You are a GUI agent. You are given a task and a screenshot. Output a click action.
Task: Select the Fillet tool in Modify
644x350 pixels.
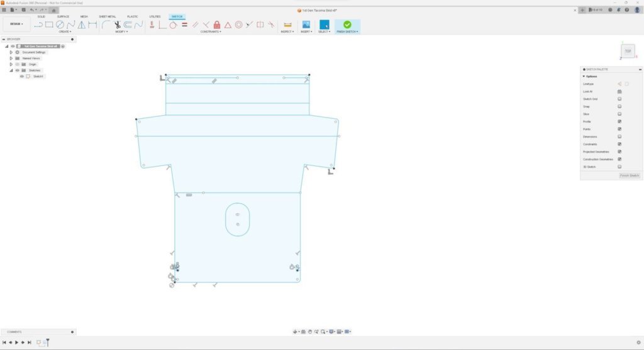pyautogui.click(x=106, y=25)
